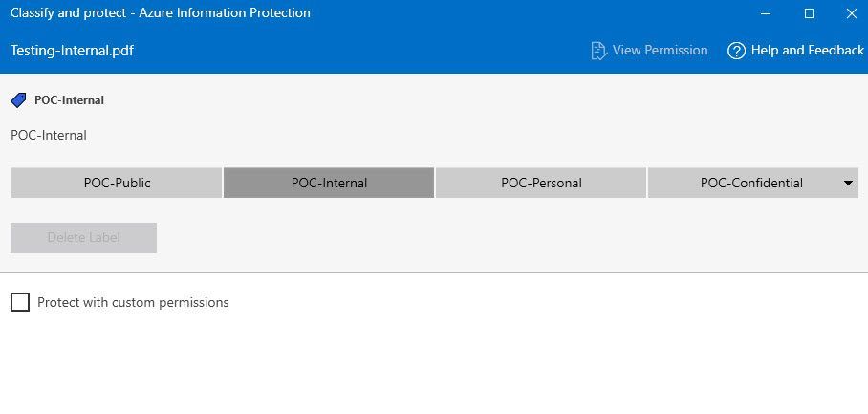Click the View Permission document icon
This screenshot has height=414, width=868.
point(599,51)
